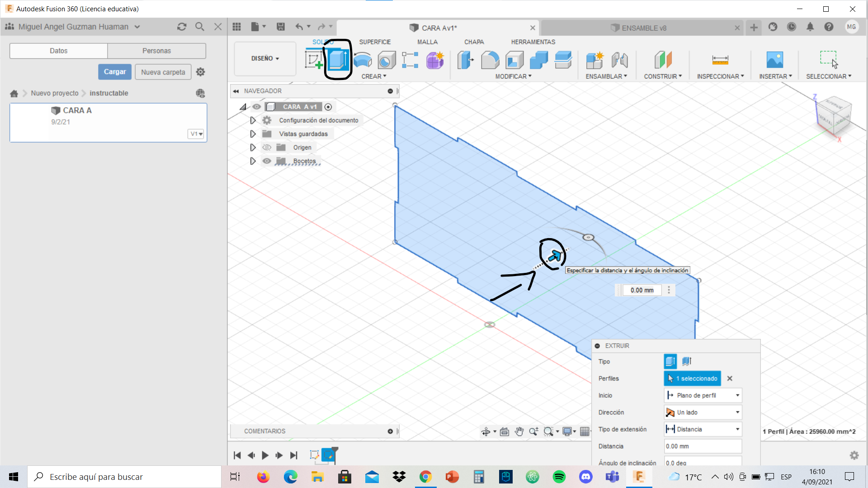Click the Insert image icon
This screenshot has height=488, width=868.
775,60
